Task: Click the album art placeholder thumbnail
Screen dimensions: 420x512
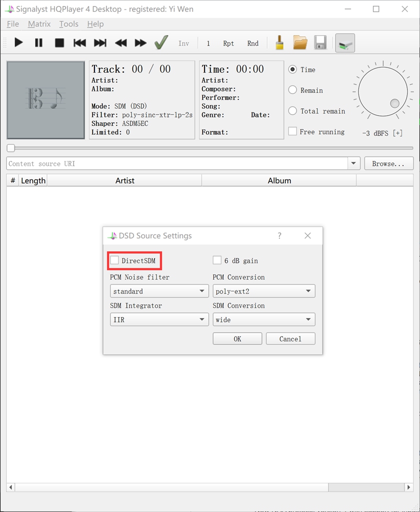Action: coord(45,100)
